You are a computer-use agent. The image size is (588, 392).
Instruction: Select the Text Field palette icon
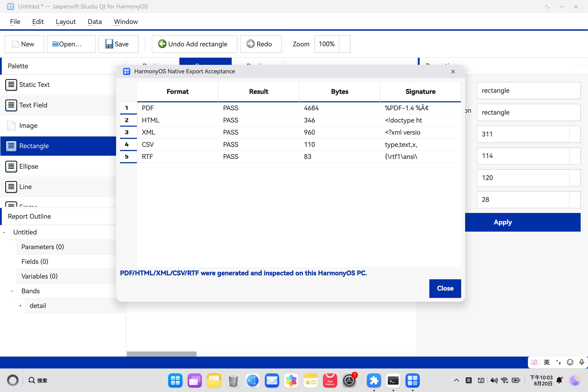tap(11, 105)
